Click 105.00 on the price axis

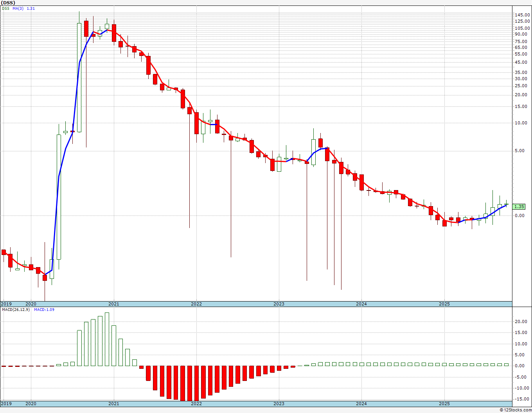(x=522, y=28)
